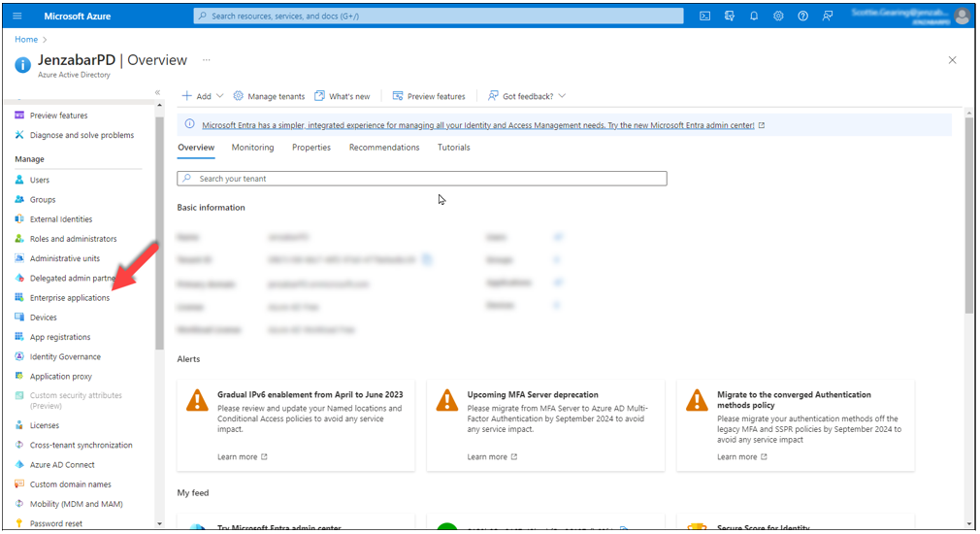Click the Groups icon in sidebar
Viewport: 980px width, 534px height.
(x=19, y=199)
